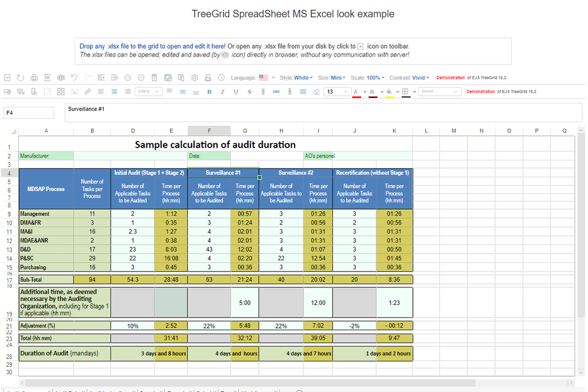This screenshot has height=392, width=588.
Task: Click the horizontal scrollbar right arrow
Action: [x=571, y=383]
